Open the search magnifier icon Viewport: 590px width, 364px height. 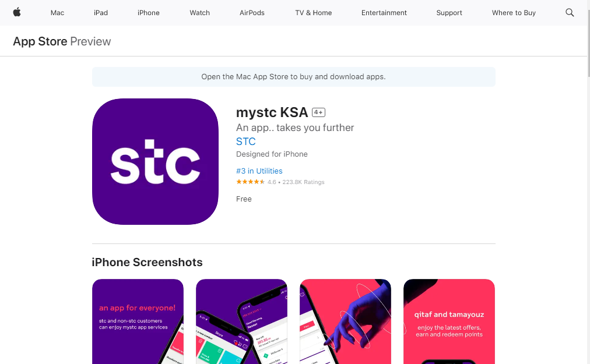pyautogui.click(x=570, y=12)
